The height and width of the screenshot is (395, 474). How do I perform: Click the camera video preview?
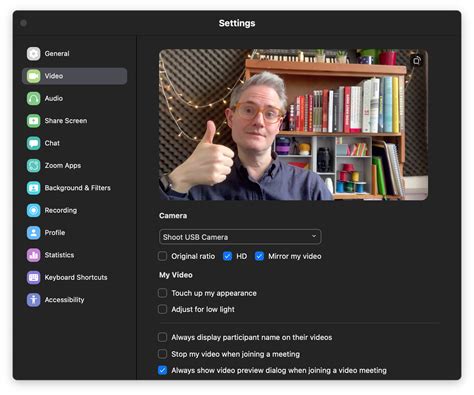coord(293,125)
